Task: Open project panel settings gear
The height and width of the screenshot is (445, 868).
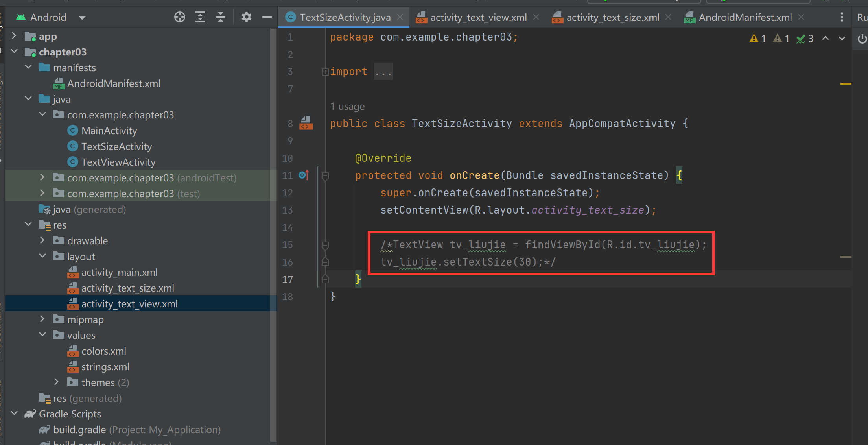Action: pyautogui.click(x=247, y=17)
